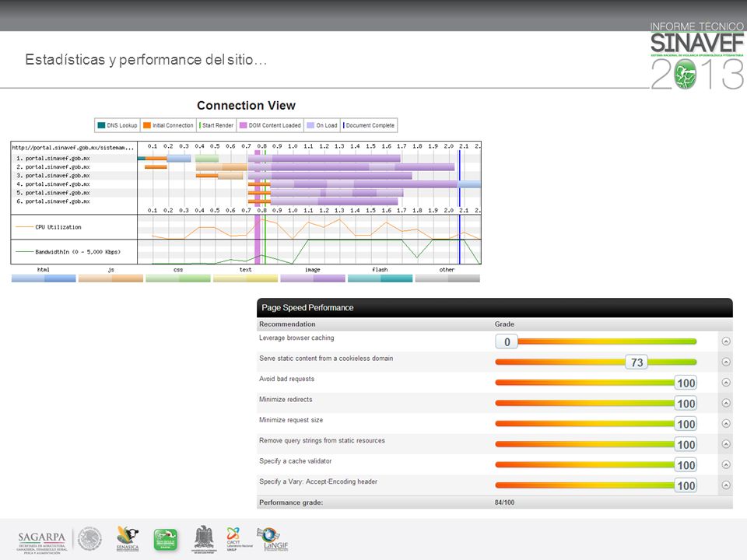The height and width of the screenshot is (560, 747).
Task: Click the html content type color bar
Action: 44,278
